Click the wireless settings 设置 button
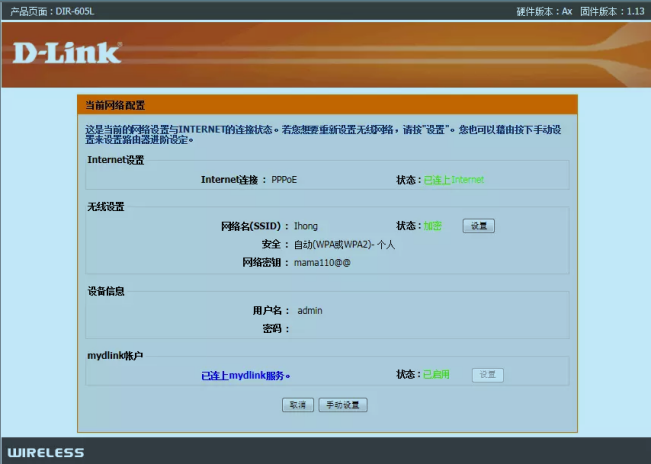The image size is (651, 464). tap(478, 226)
